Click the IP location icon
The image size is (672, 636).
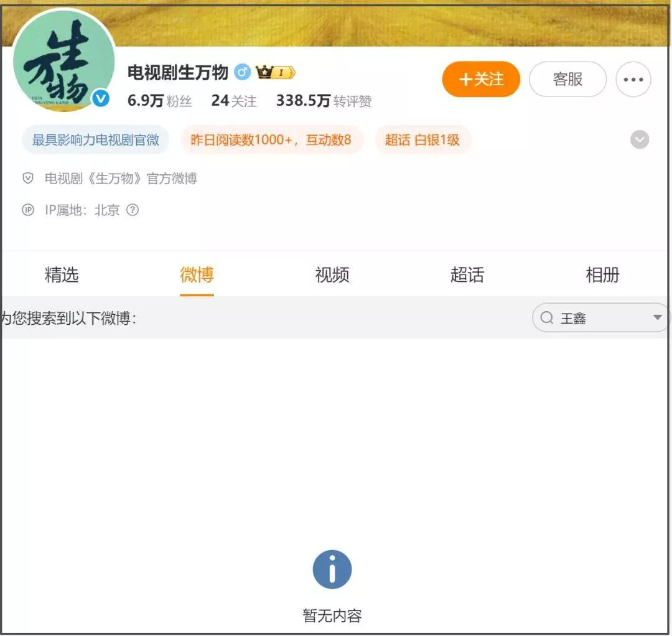point(28,210)
